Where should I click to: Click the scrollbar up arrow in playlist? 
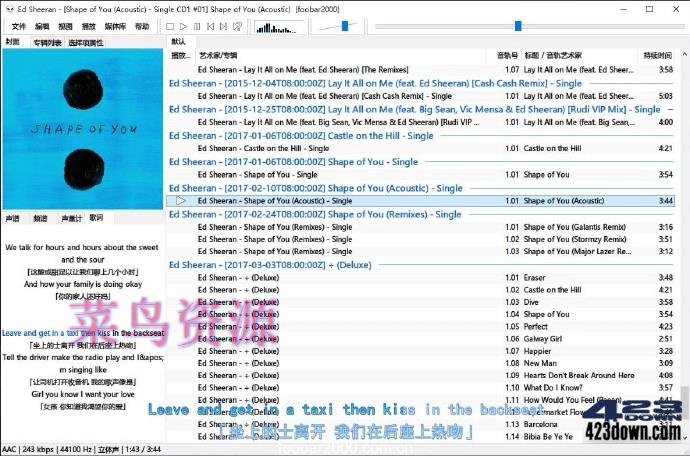coord(684,54)
